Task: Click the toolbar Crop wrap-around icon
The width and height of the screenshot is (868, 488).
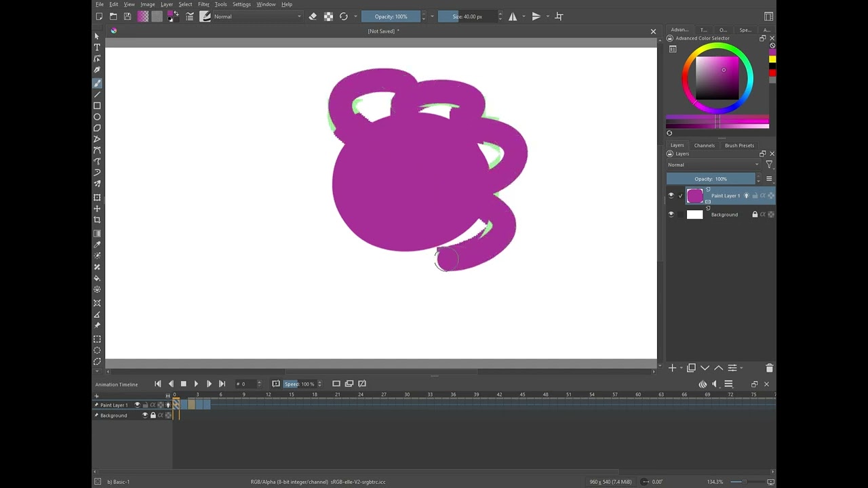Action: pos(559,16)
